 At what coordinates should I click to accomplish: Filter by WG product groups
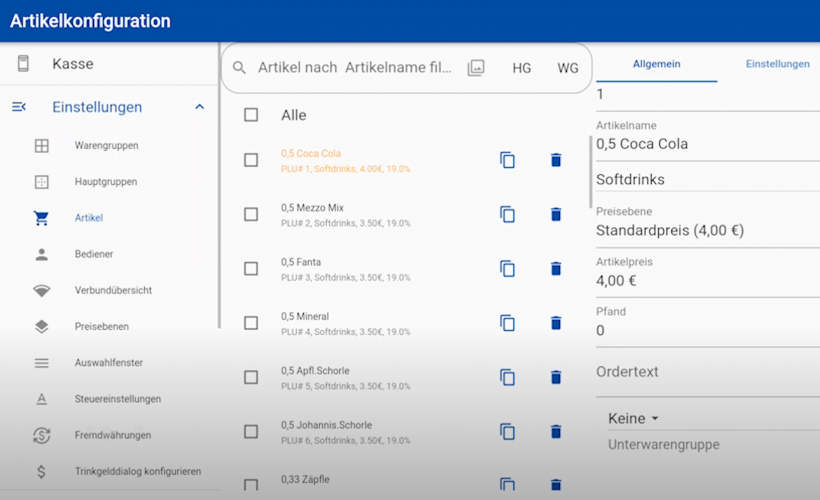pyautogui.click(x=568, y=68)
